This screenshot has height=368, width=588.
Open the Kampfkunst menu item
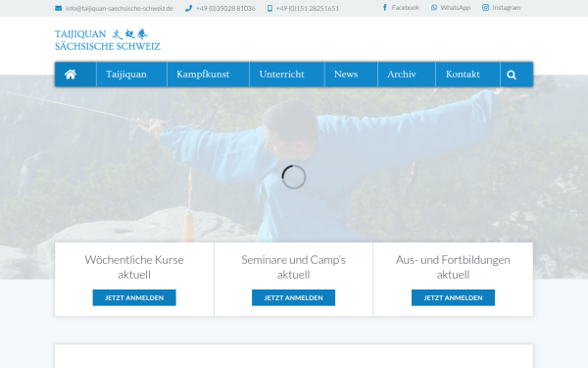203,75
